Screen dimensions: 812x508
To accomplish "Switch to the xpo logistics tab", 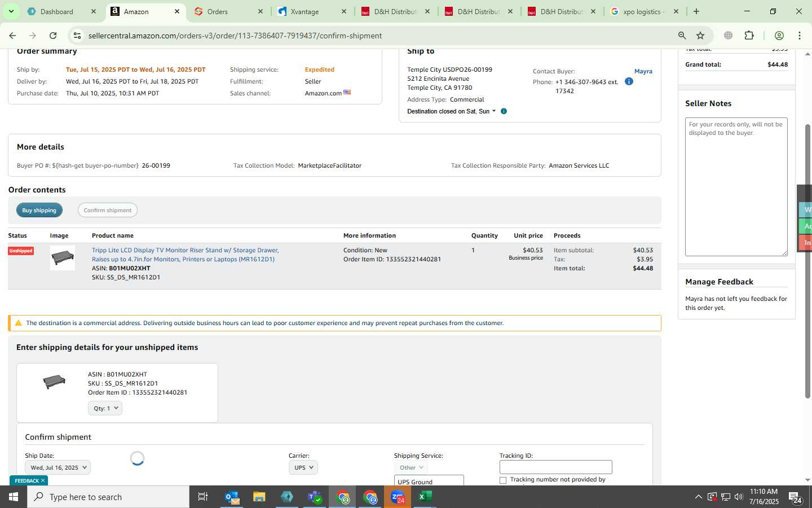I will 643,11.
